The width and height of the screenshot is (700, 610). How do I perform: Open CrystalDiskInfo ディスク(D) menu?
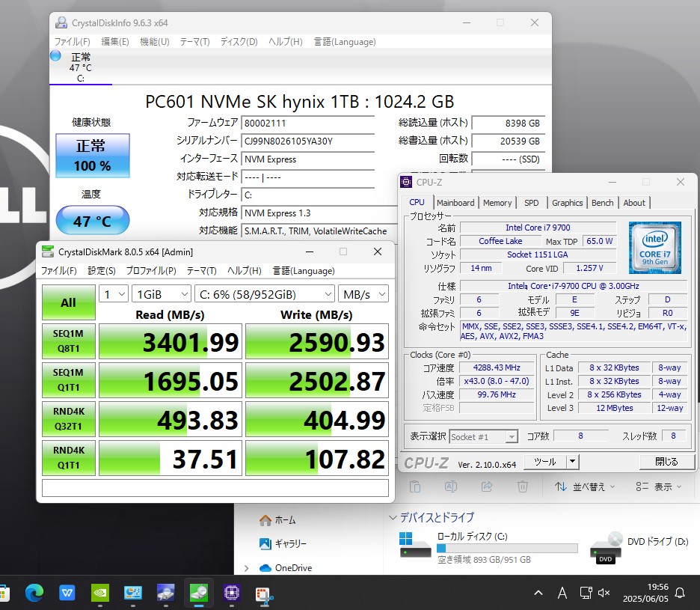239,42
